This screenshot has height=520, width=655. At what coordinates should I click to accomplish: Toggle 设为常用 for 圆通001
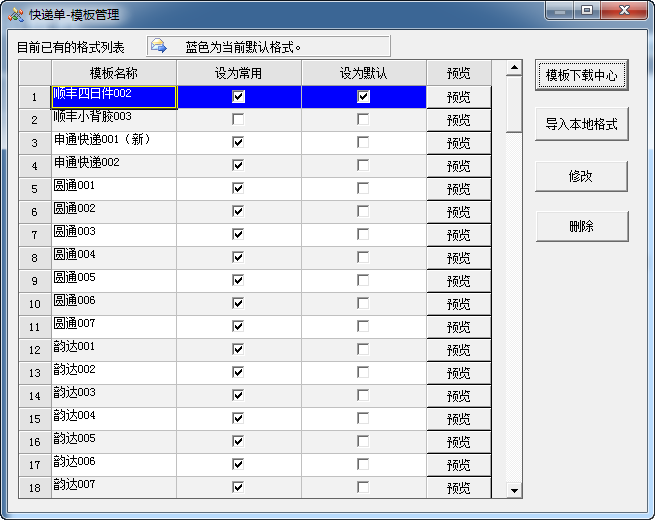point(238,188)
